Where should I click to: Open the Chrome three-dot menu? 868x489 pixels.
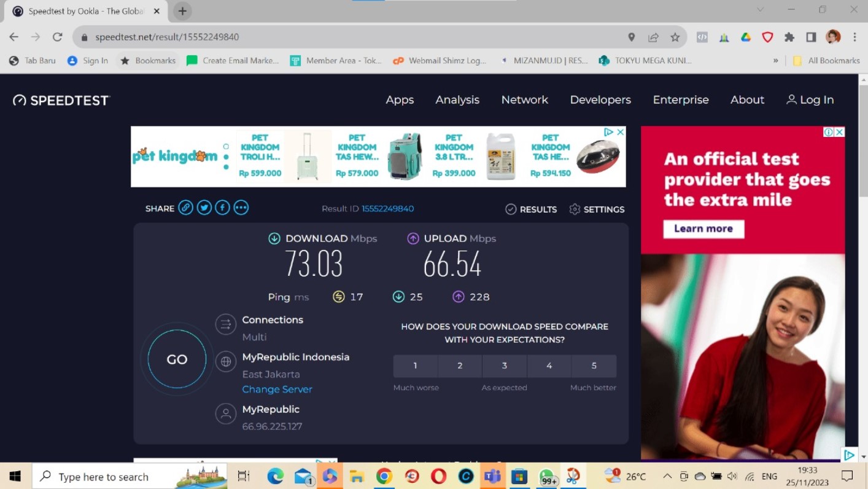854,37
